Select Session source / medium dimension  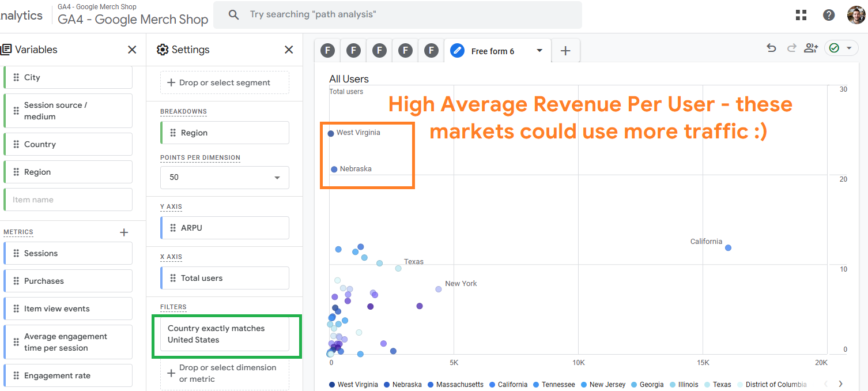pyautogui.click(x=68, y=111)
